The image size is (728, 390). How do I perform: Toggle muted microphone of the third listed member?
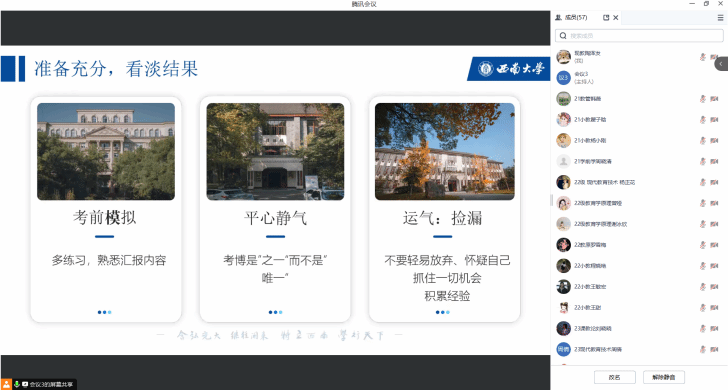[x=703, y=98]
